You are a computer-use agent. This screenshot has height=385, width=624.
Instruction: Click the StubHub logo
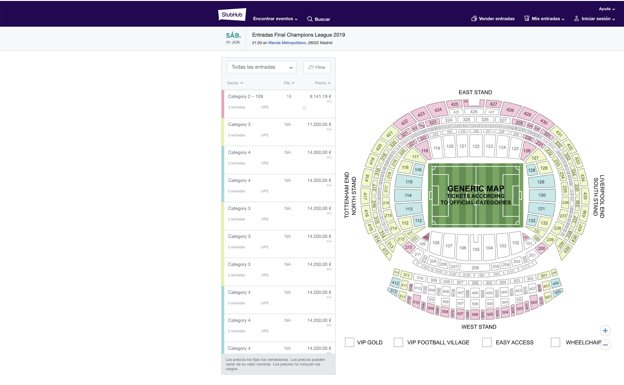click(232, 15)
